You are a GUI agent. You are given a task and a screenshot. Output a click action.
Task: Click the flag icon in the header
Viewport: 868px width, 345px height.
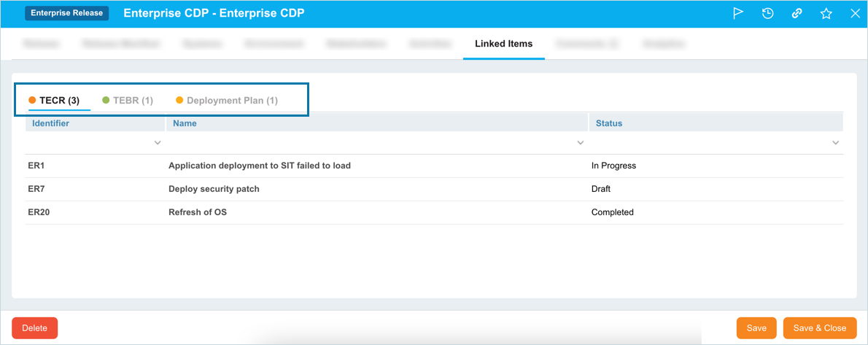coord(738,13)
